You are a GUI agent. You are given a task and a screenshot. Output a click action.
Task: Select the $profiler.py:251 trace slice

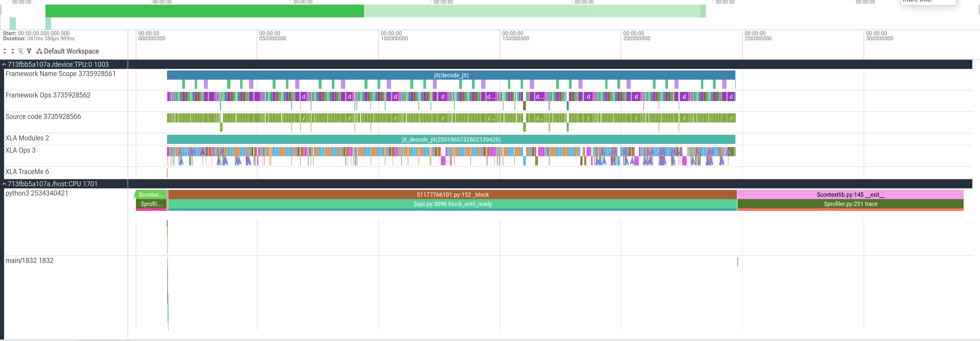(850, 204)
